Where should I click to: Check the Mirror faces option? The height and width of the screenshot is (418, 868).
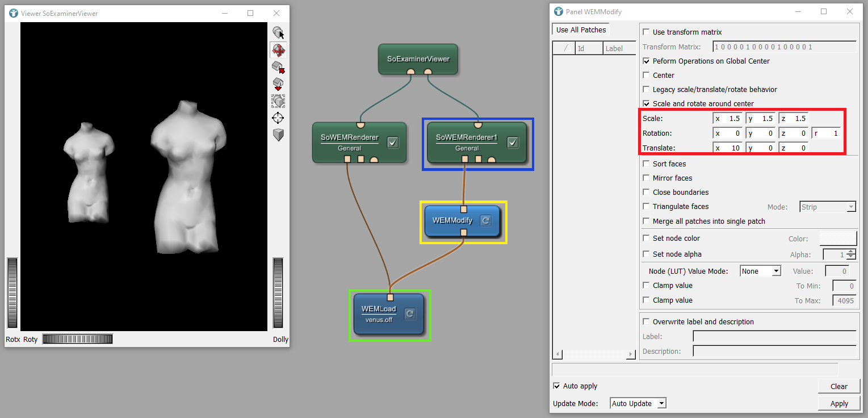click(x=646, y=178)
